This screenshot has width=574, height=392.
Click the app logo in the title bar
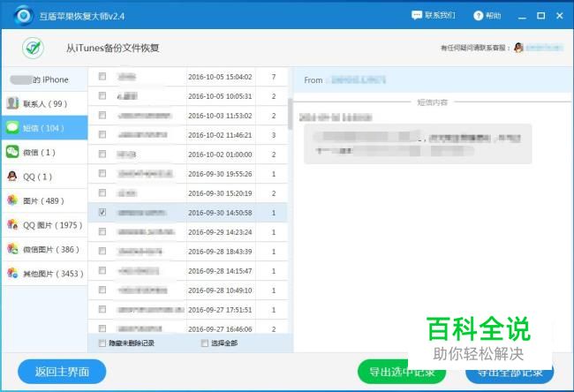(23, 16)
